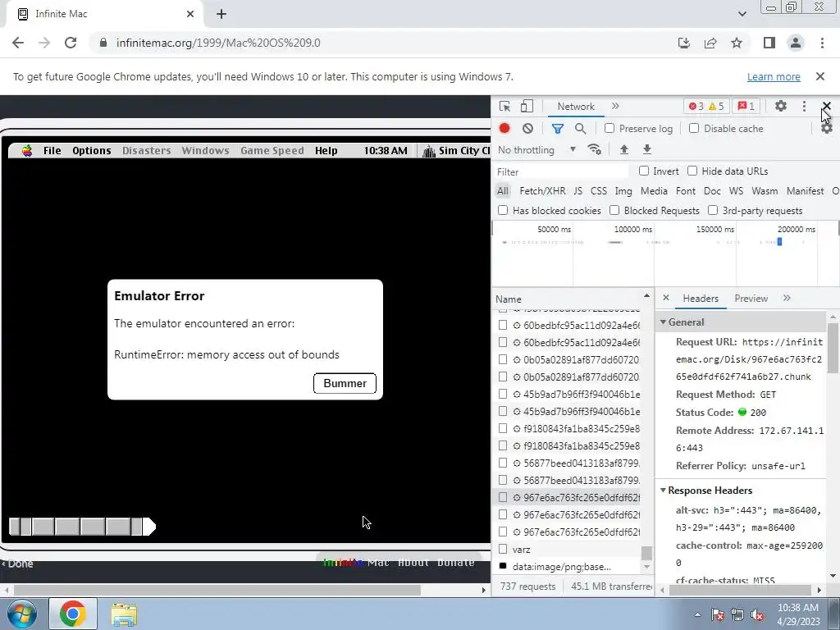Screen dimensions: 840x630
Task: Click the network Filter text field
Action: [x=561, y=171]
